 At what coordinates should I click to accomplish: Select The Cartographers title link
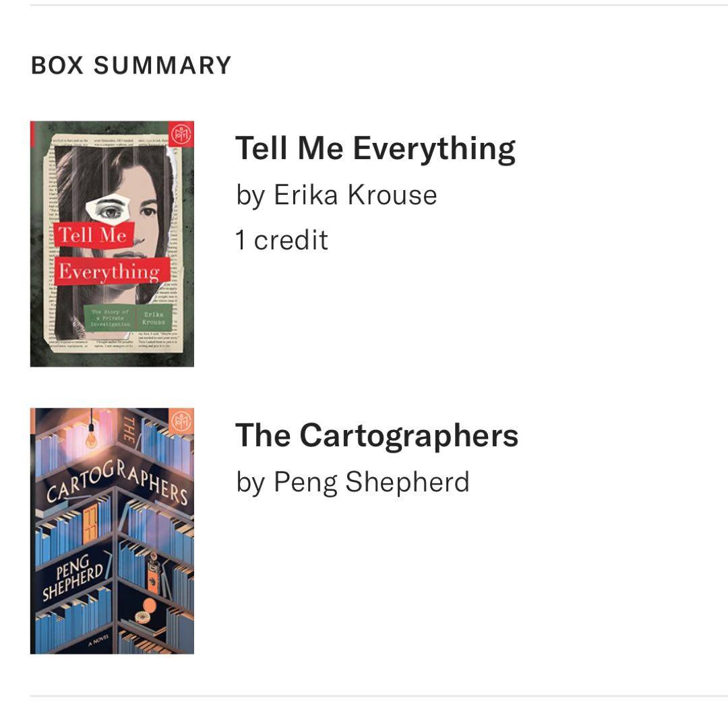coord(376,435)
